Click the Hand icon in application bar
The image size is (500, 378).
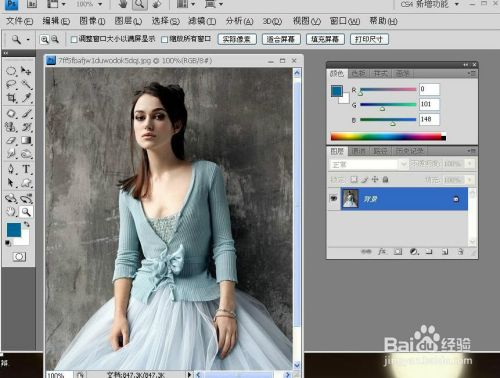click(x=123, y=4)
